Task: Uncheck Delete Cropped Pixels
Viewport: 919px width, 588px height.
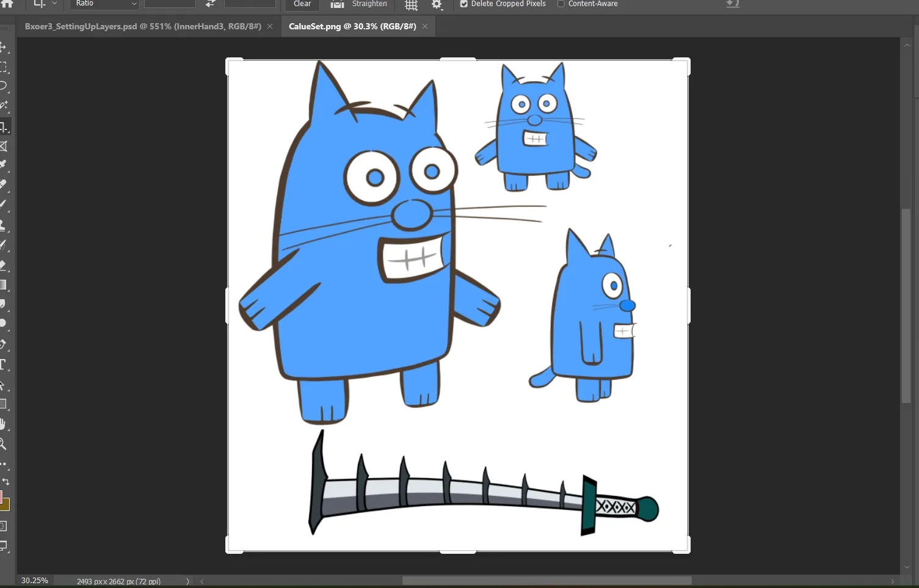Action: click(464, 4)
